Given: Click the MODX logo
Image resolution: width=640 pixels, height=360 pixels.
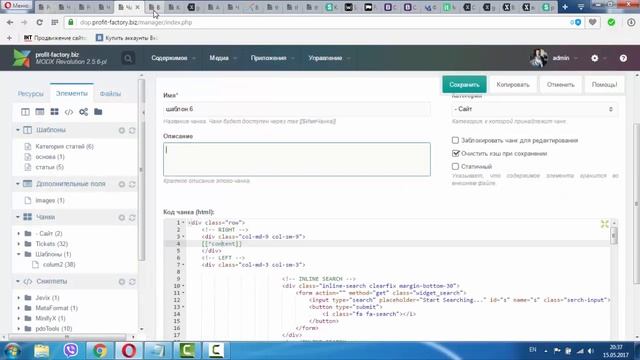Looking at the screenshot, I should click(x=21, y=58).
